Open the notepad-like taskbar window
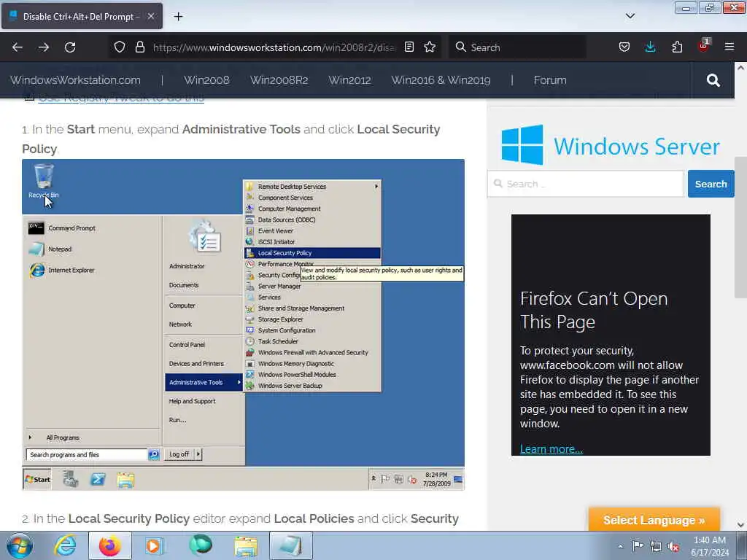Viewport: 747px width, 560px height. click(290, 545)
